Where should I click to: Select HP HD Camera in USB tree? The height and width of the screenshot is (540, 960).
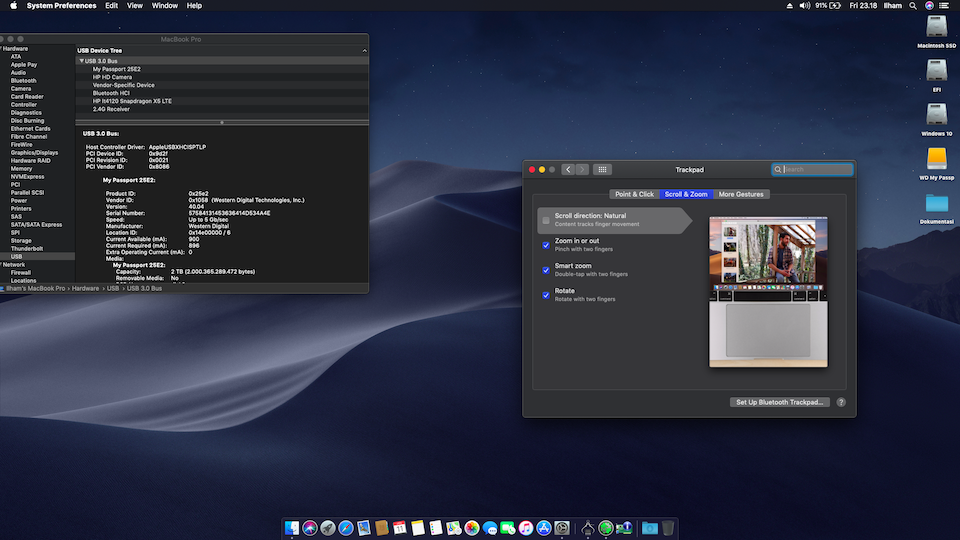[112, 77]
